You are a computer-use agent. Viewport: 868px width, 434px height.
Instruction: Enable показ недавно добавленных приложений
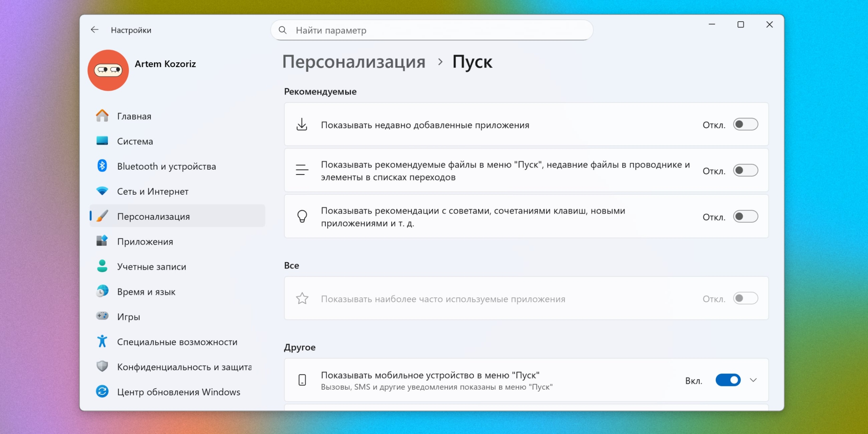(x=746, y=124)
